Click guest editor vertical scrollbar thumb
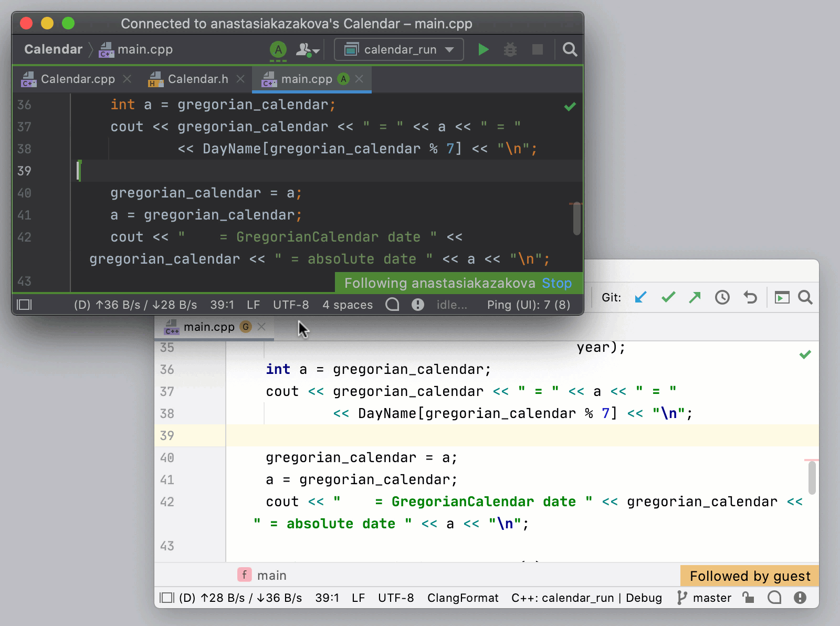This screenshot has width=840, height=626. [576, 218]
